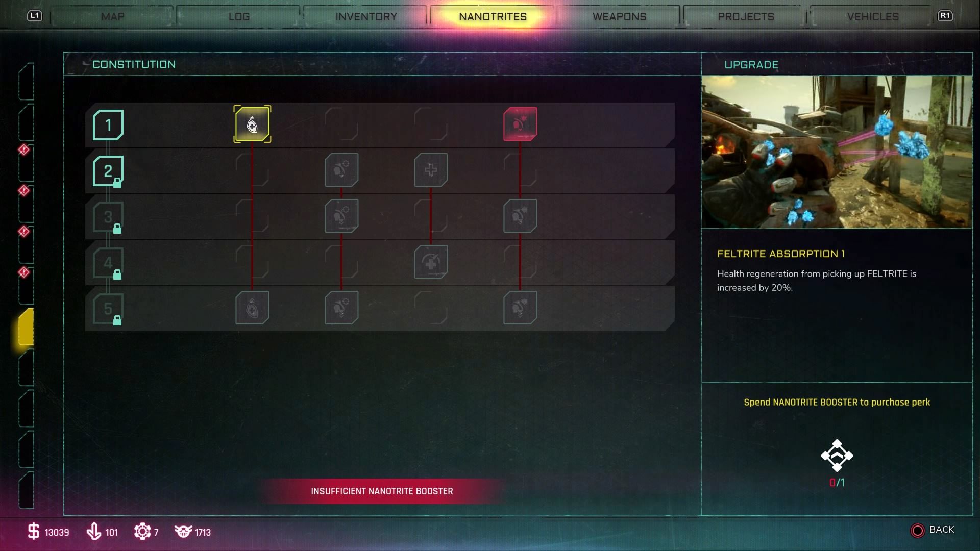The width and height of the screenshot is (980, 551).
Task: Click the cash dollar icon in status bar
Action: [33, 532]
